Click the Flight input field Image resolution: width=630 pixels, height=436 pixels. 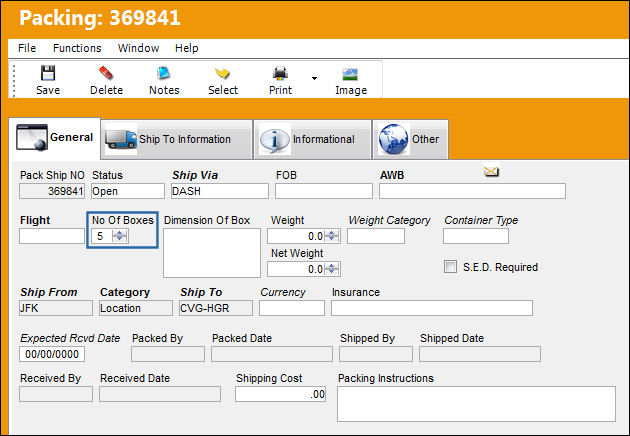pyautogui.click(x=52, y=236)
